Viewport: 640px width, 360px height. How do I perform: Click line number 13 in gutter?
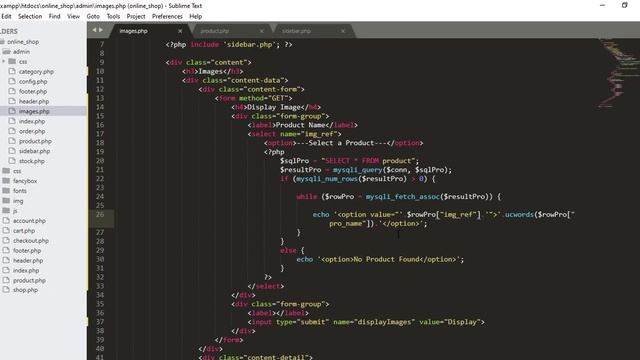[x=100, y=98]
